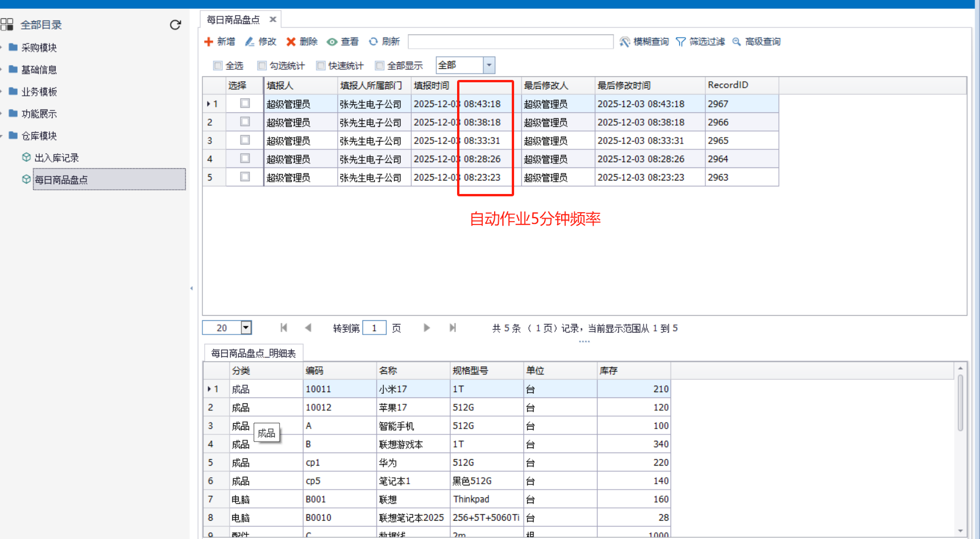Run 模糊查询 fuzzy search

(625, 42)
